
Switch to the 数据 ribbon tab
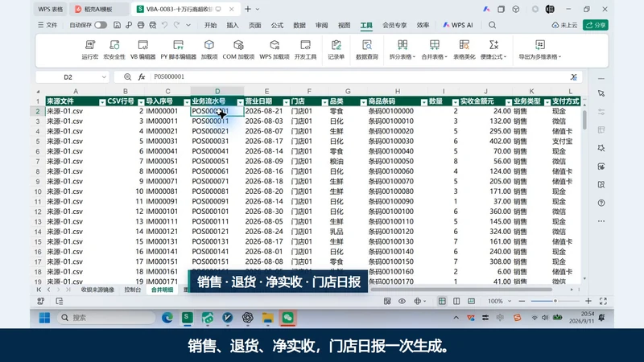[299, 25]
